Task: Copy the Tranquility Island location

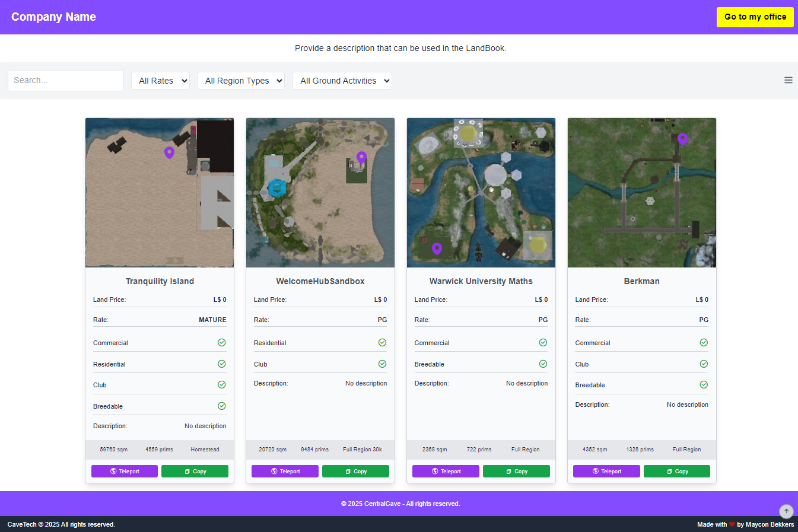Action: [x=195, y=471]
